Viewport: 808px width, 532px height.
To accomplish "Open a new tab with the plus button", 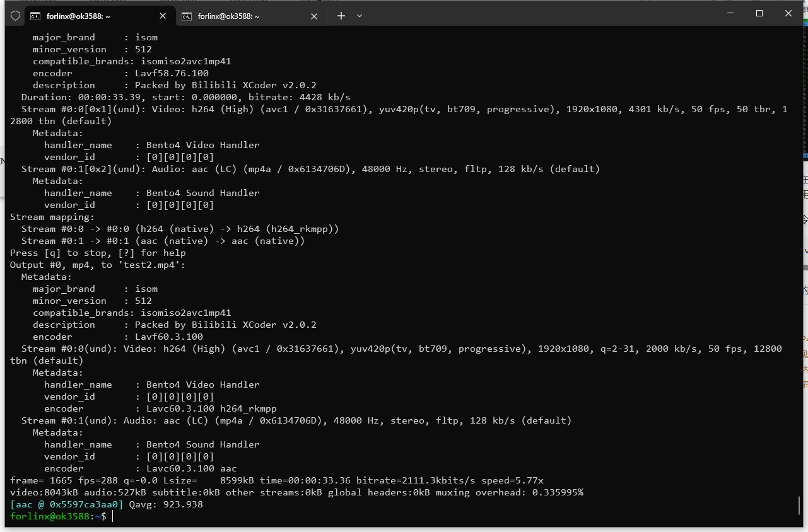I will pyautogui.click(x=341, y=16).
